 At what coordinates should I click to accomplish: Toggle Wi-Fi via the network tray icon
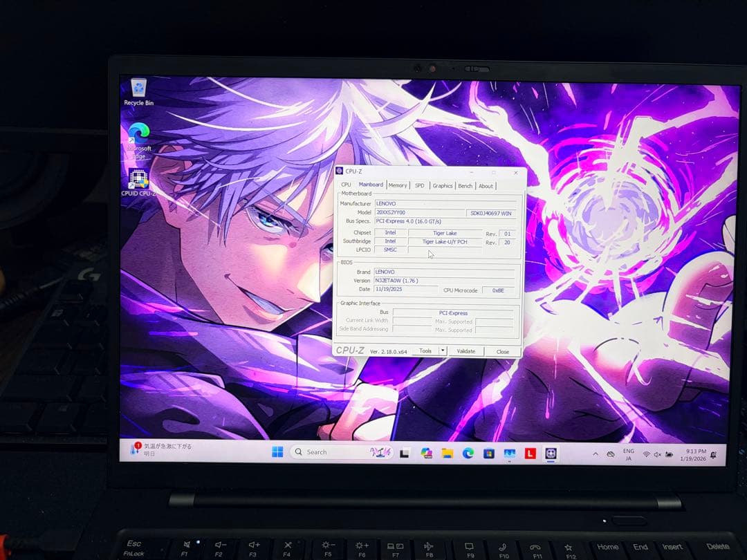point(645,455)
